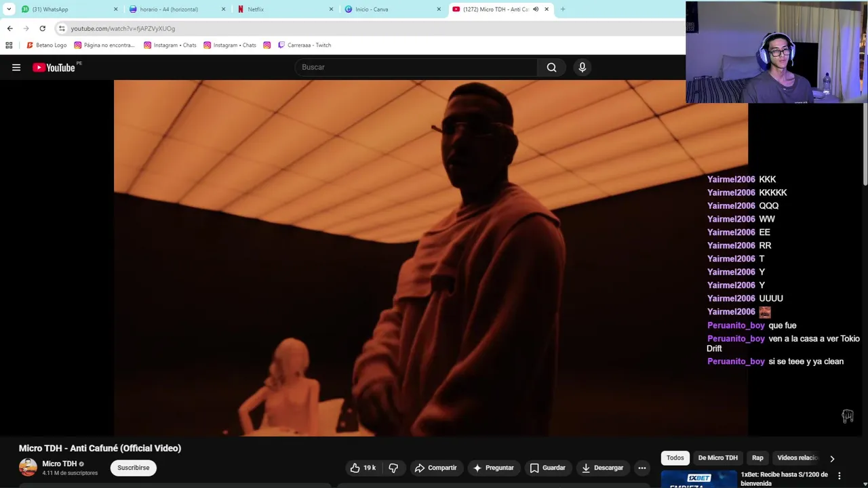Open Micro TDH channel name link
The image size is (868, 488).
(x=60, y=464)
